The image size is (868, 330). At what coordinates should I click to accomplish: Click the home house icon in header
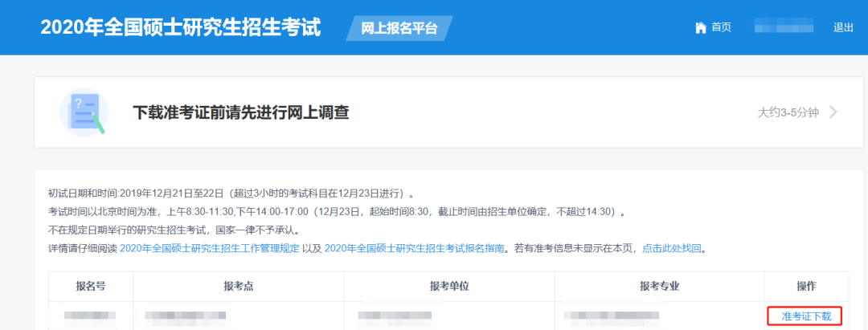tap(700, 27)
